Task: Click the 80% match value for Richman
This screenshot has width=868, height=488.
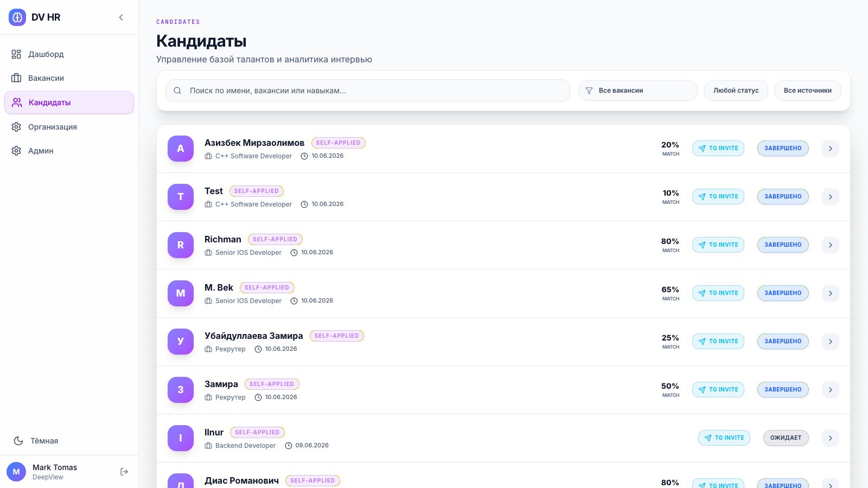Action: coord(670,241)
